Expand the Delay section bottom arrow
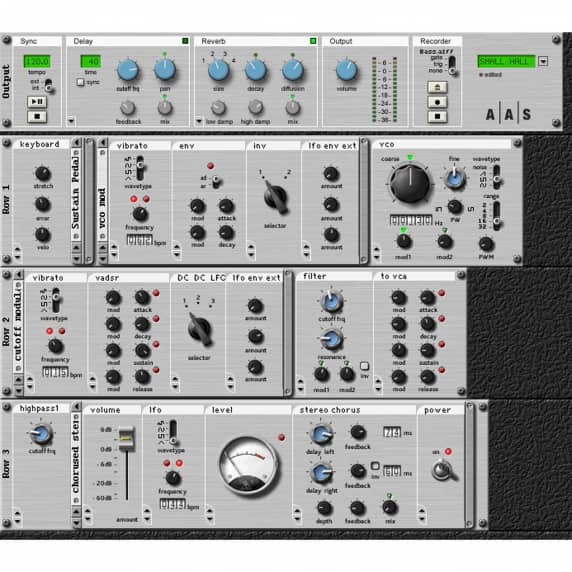Viewport: 572px width, 572px height. pyautogui.click(x=71, y=120)
